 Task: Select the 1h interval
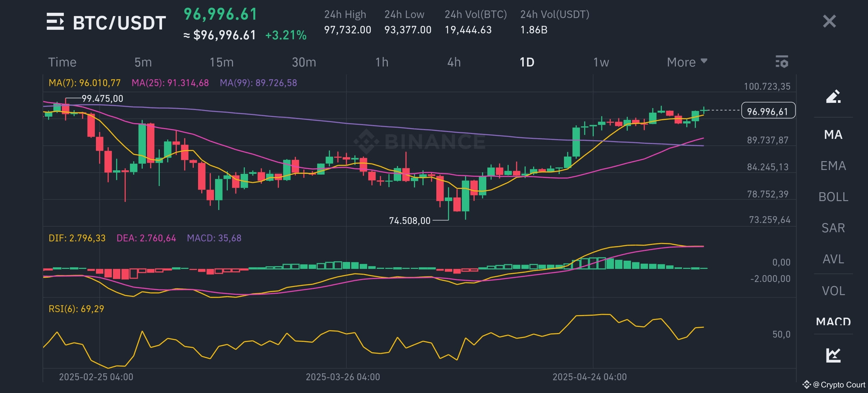382,62
